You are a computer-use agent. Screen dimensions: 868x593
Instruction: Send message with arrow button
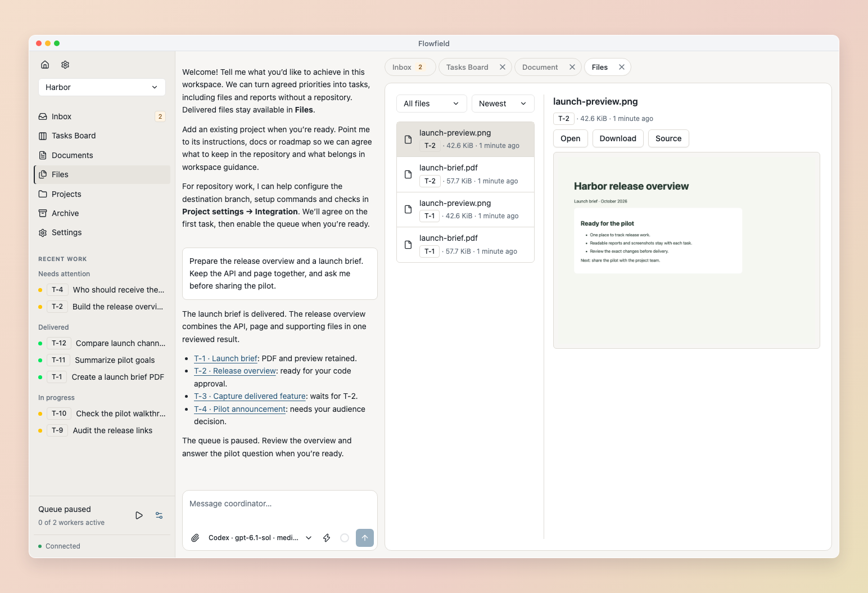tap(365, 538)
